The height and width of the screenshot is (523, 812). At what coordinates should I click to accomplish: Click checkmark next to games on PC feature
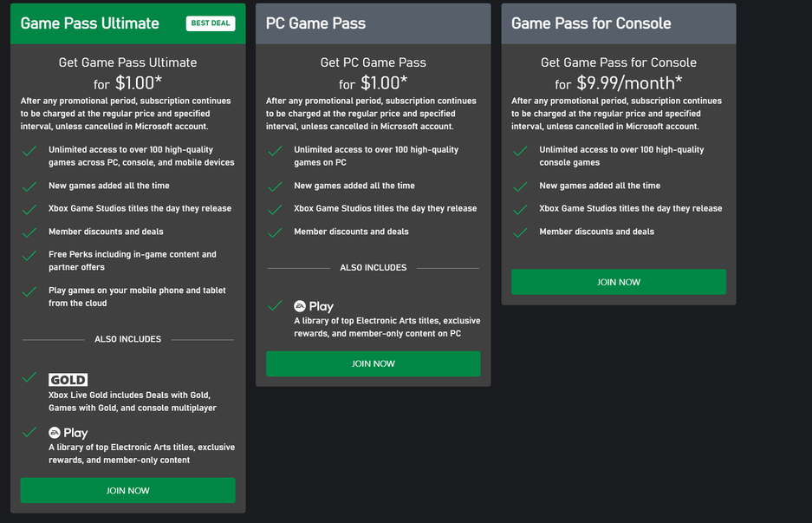pos(276,151)
